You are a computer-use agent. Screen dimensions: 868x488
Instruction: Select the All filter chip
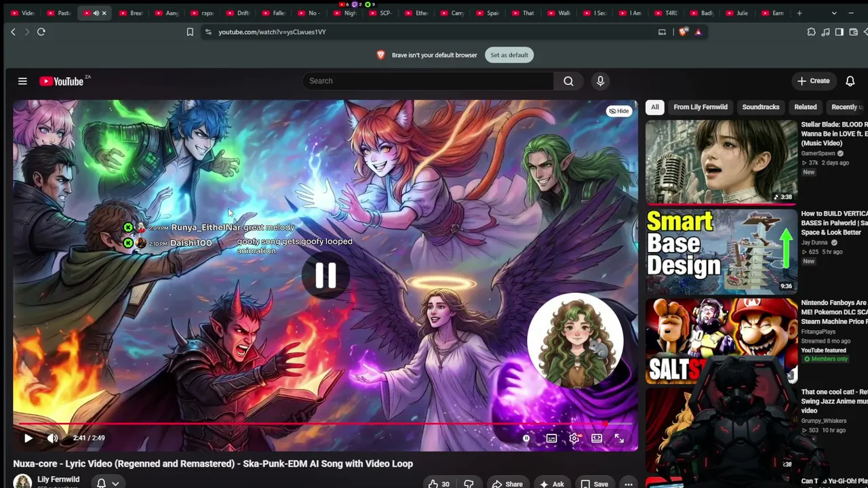tap(655, 107)
